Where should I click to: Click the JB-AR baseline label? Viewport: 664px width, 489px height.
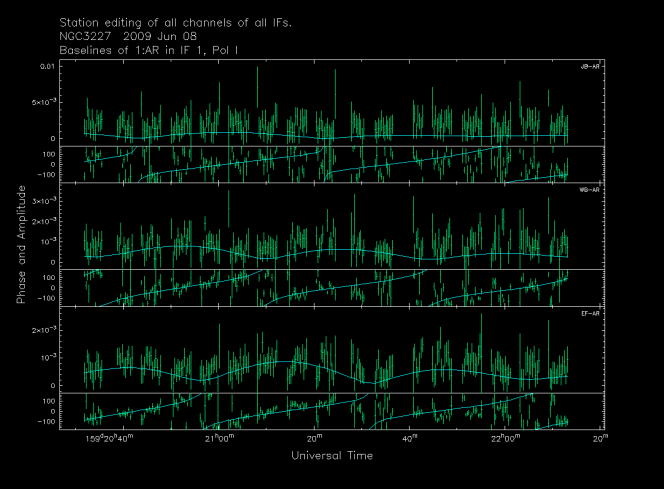590,67
